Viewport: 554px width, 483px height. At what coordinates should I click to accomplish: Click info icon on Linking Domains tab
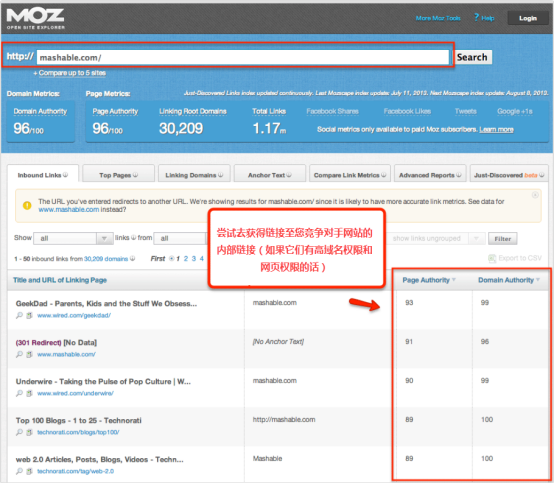tap(220, 175)
